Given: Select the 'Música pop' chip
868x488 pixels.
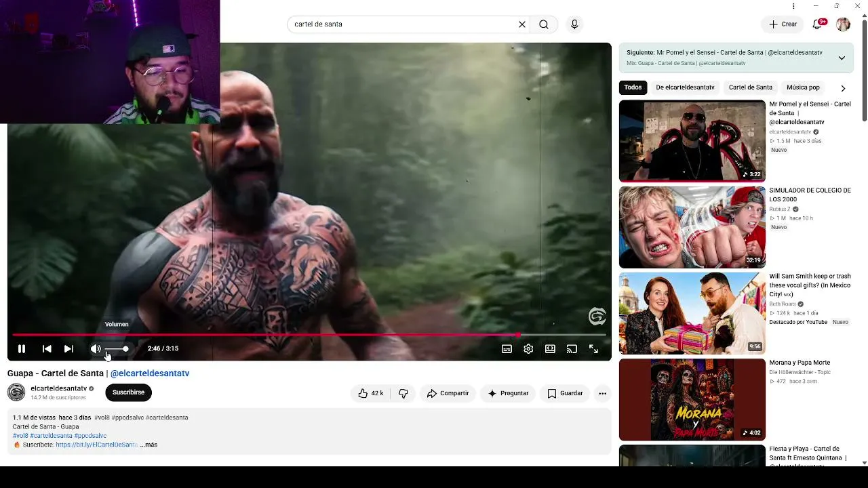Looking at the screenshot, I should (x=803, y=87).
